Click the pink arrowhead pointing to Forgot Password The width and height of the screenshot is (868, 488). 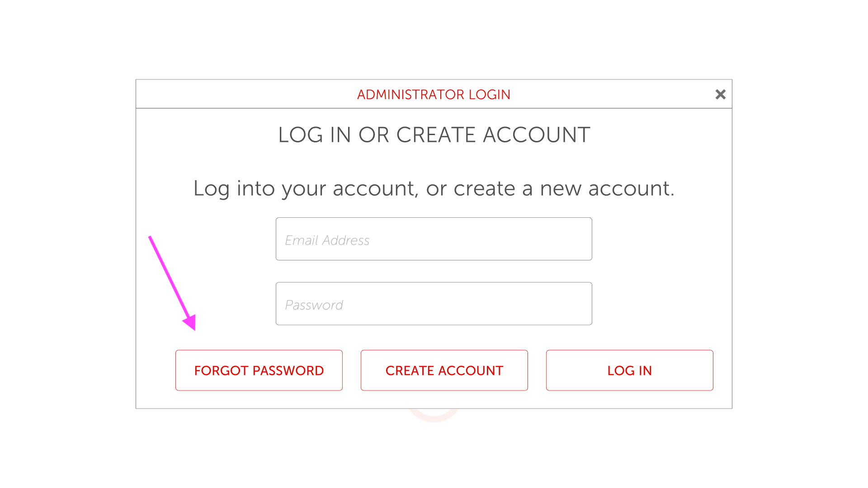pyautogui.click(x=191, y=322)
